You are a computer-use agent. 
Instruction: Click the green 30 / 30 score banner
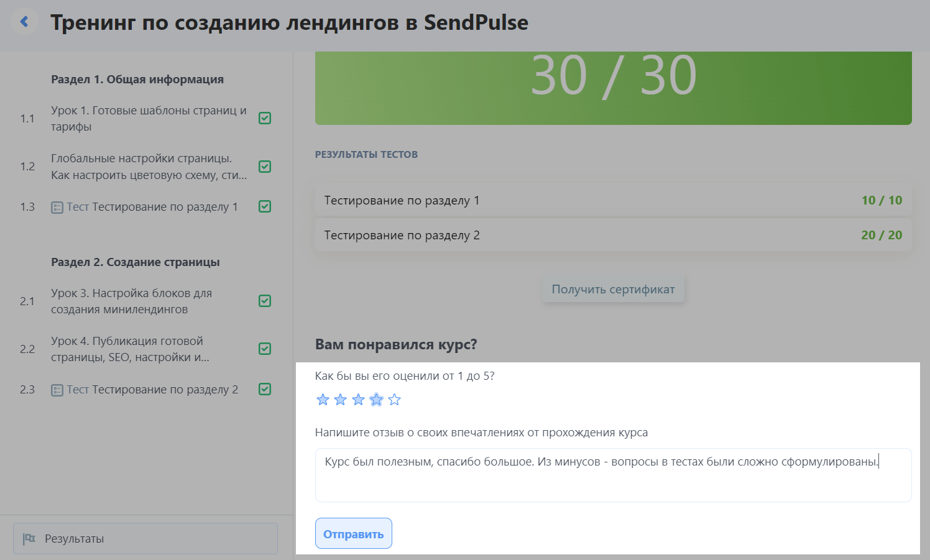[x=613, y=88]
